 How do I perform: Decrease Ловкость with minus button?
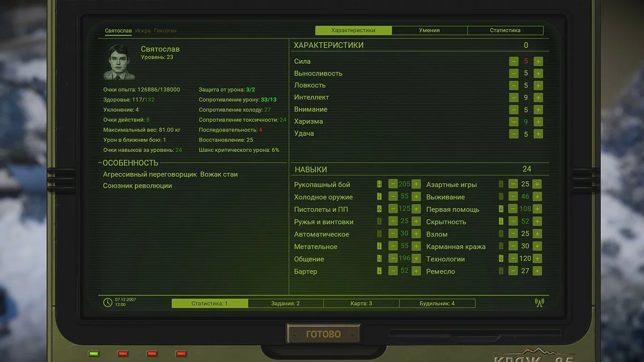(514, 85)
